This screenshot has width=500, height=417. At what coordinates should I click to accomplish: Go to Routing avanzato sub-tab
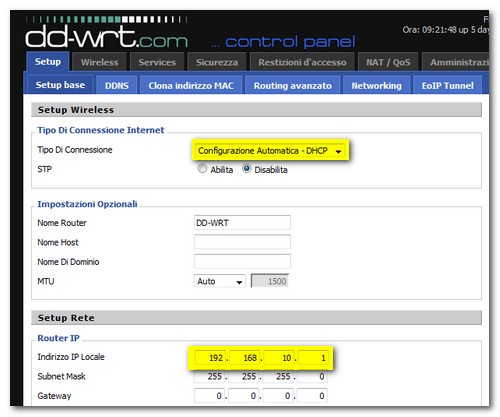[x=293, y=85]
